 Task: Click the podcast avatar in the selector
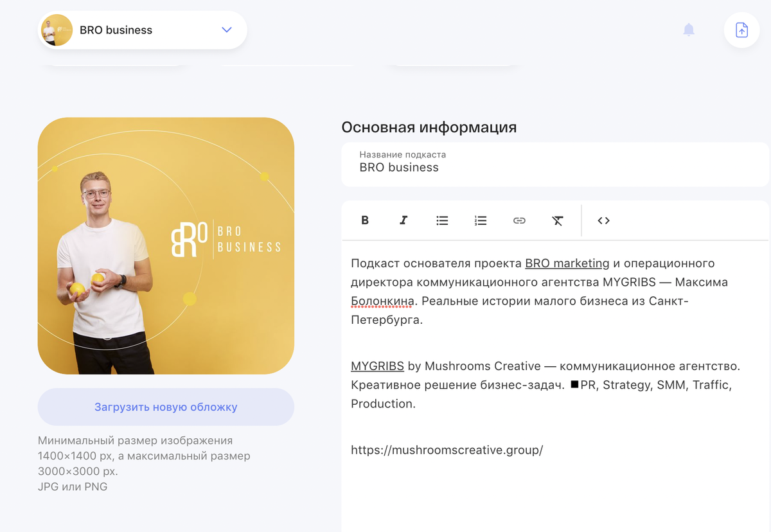pyautogui.click(x=57, y=30)
